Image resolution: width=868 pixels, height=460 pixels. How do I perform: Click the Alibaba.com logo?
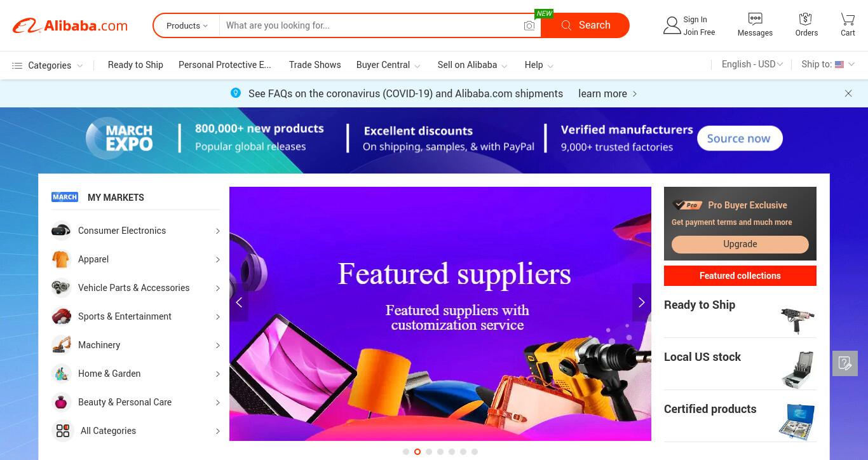point(71,25)
